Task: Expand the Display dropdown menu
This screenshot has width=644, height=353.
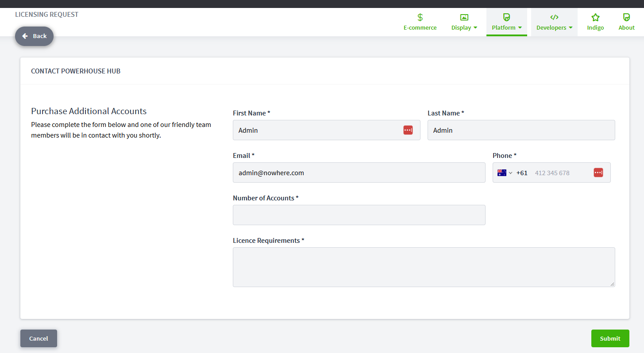Action: (x=464, y=22)
